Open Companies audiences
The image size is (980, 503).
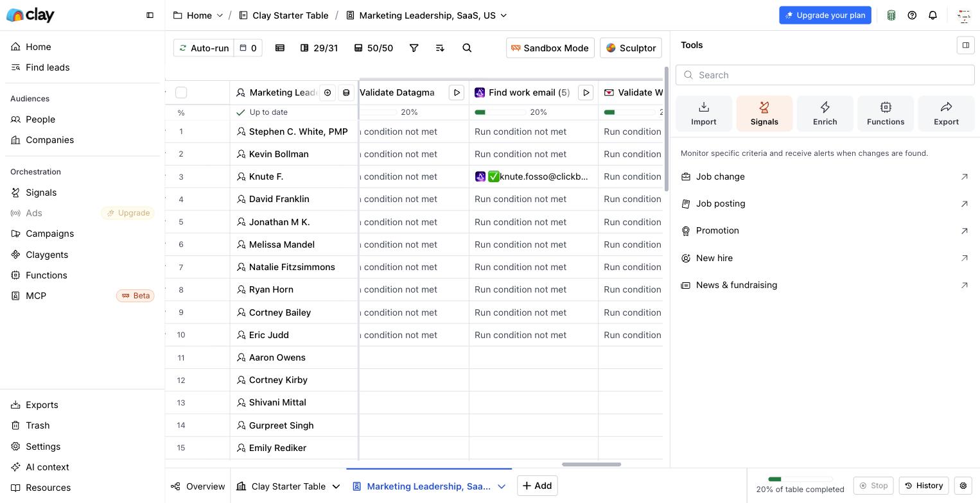(82, 140)
